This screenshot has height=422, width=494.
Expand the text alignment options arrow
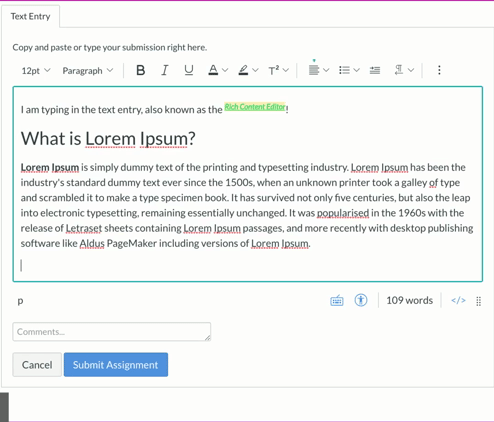[326, 70]
